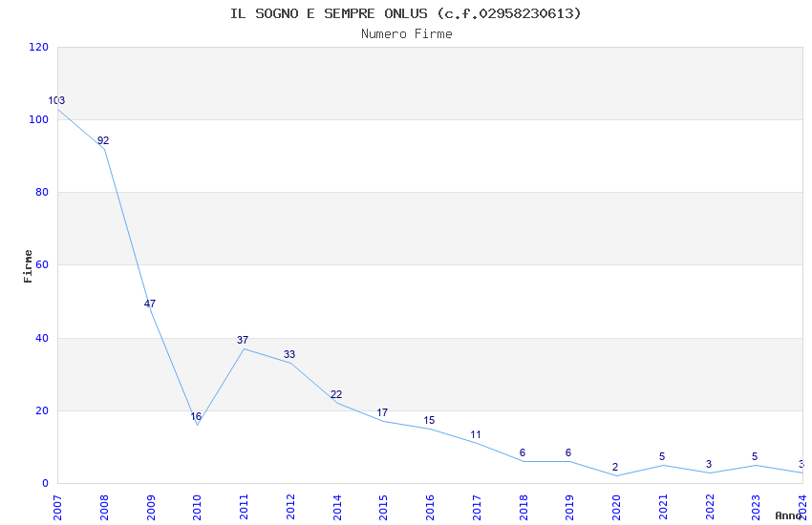Viewport: 812px width, 525px height.
Task: Click y-axis tick label 80
Action: (x=42, y=192)
